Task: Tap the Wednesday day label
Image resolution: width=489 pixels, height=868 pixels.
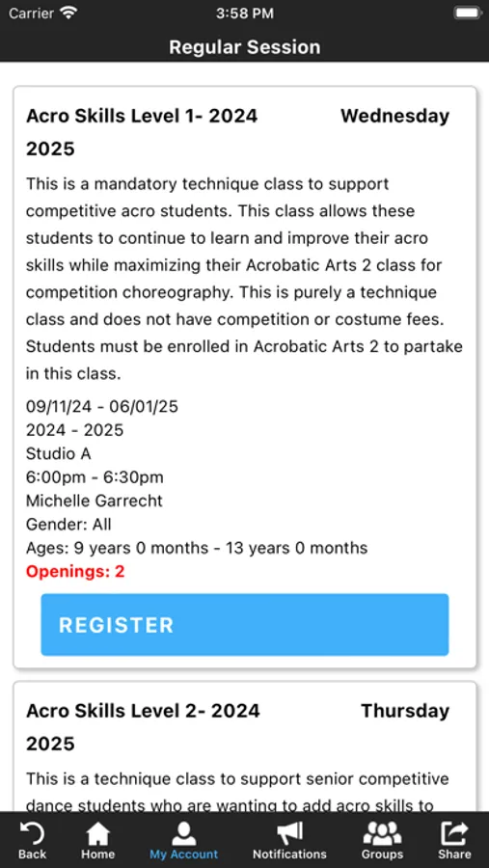Action: pyautogui.click(x=394, y=117)
